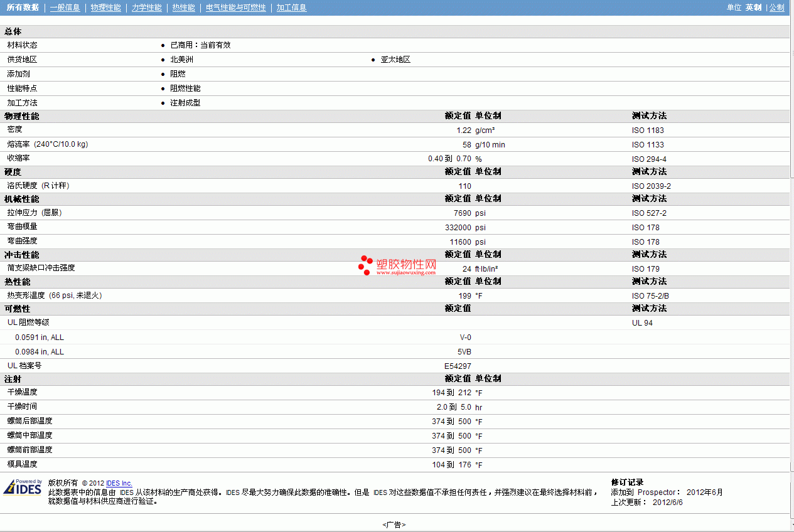Click the ISO 1133 test method
This screenshot has height=532, width=794.
[x=648, y=145]
